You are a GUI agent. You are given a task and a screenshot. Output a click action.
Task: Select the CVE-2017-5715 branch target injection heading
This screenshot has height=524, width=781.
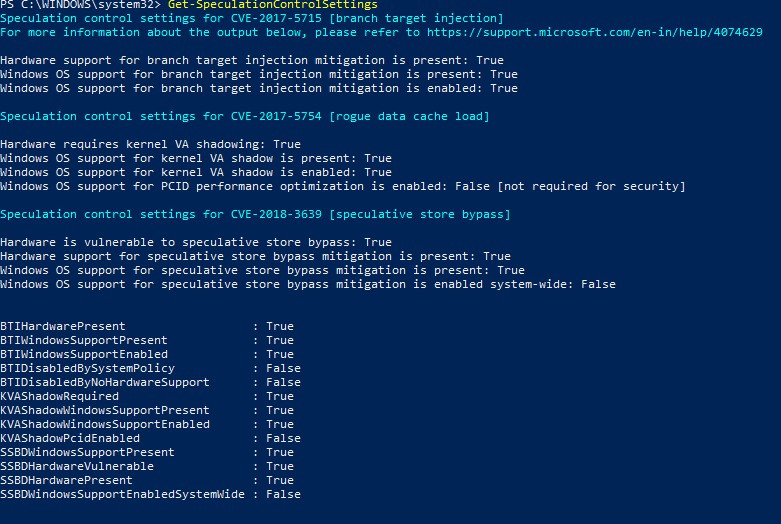252,18
